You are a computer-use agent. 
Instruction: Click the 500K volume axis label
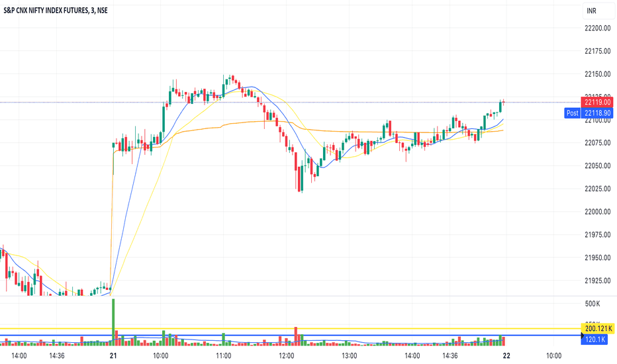593,304
